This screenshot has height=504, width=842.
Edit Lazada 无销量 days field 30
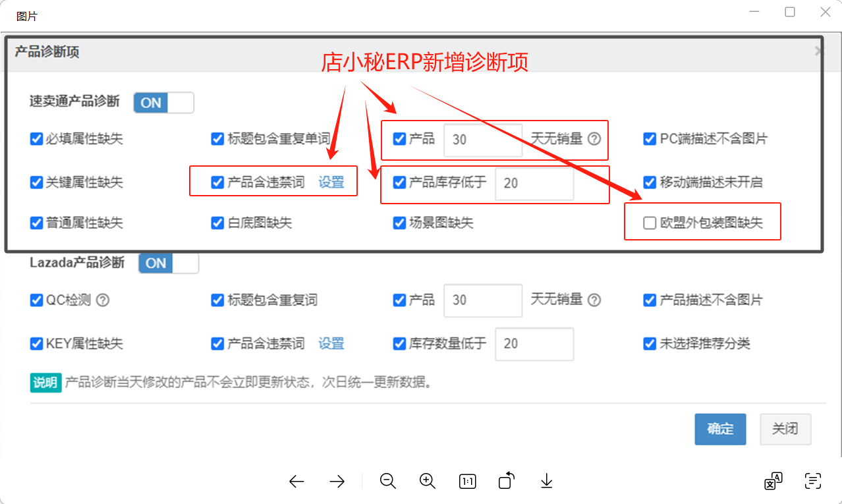click(x=483, y=300)
